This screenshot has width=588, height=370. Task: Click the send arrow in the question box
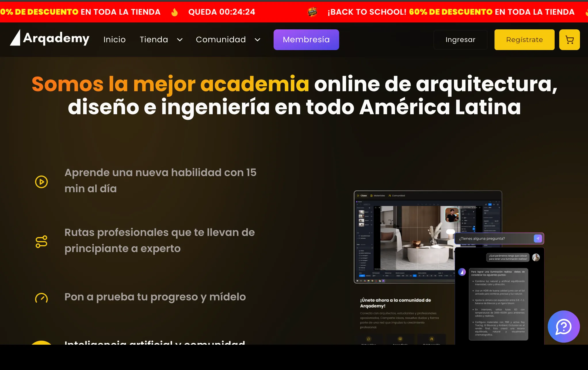coord(538,239)
